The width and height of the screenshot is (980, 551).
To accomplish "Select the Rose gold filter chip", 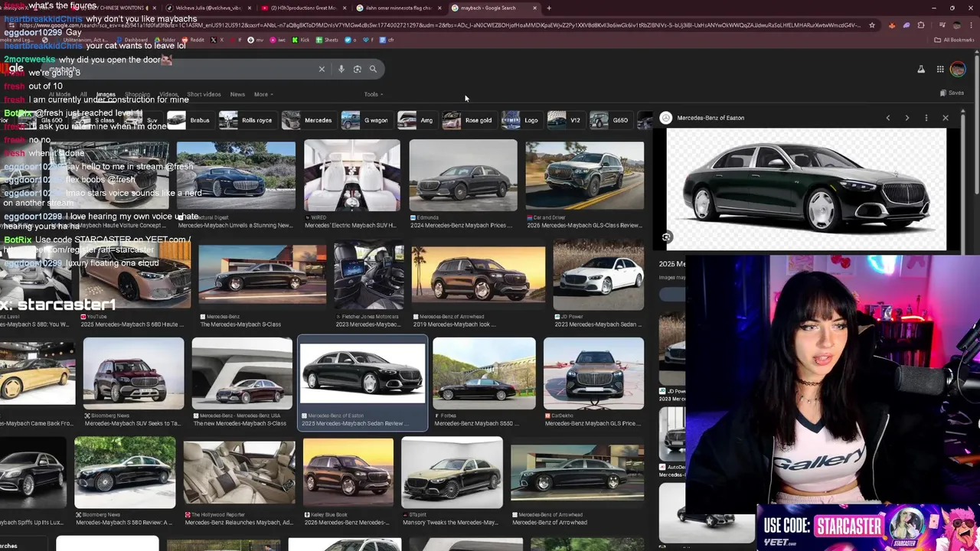I will tap(469, 120).
